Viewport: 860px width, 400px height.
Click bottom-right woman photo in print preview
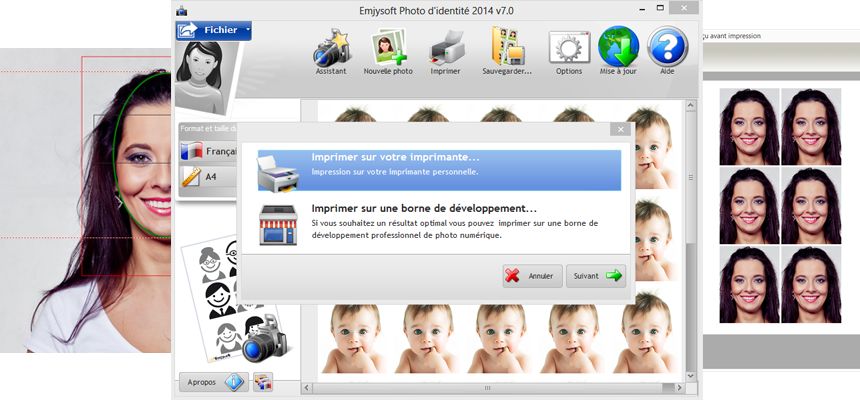pos(811,284)
